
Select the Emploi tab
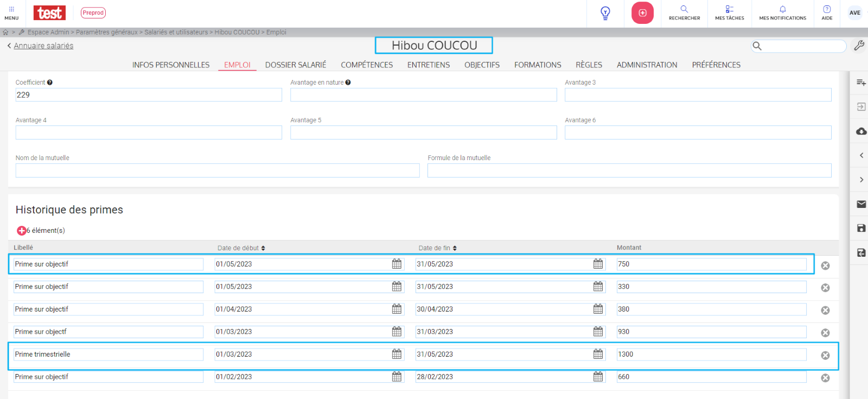point(237,65)
